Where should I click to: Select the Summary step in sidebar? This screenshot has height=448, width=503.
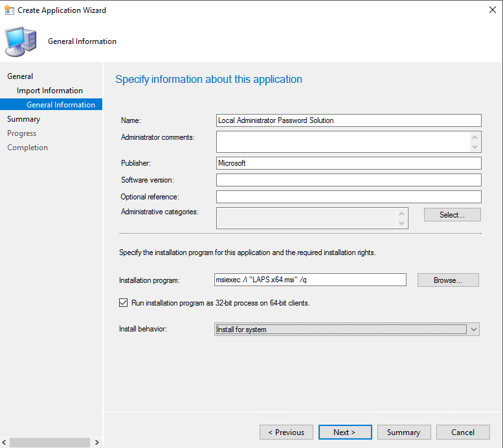23,119
